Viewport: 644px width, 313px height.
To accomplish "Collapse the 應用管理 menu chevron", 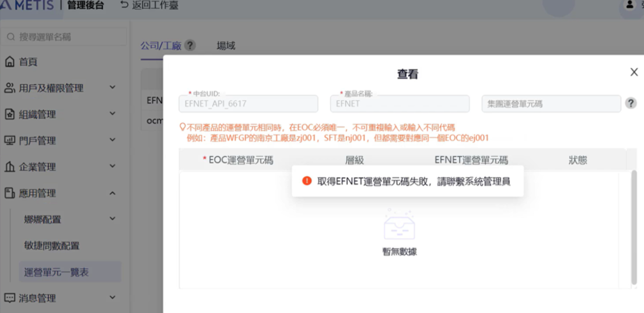I will [112, 193].
